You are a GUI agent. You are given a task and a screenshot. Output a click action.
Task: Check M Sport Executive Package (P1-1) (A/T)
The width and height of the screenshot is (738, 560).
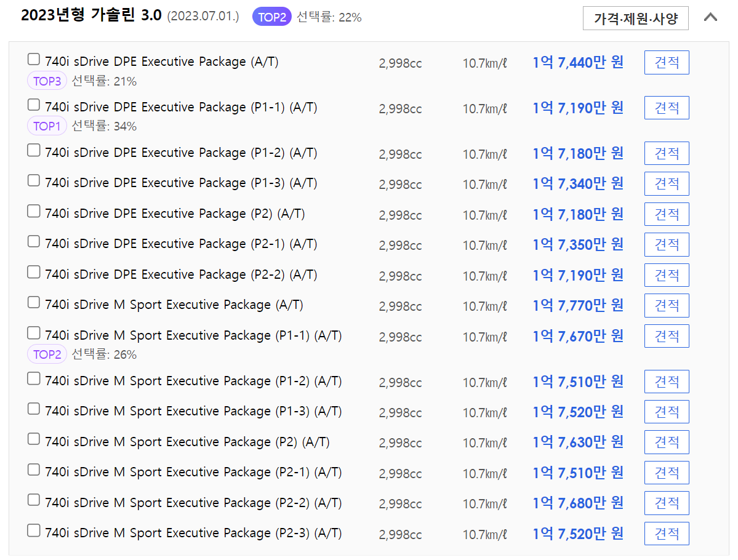pyautogui.click(x=33, y=333)
